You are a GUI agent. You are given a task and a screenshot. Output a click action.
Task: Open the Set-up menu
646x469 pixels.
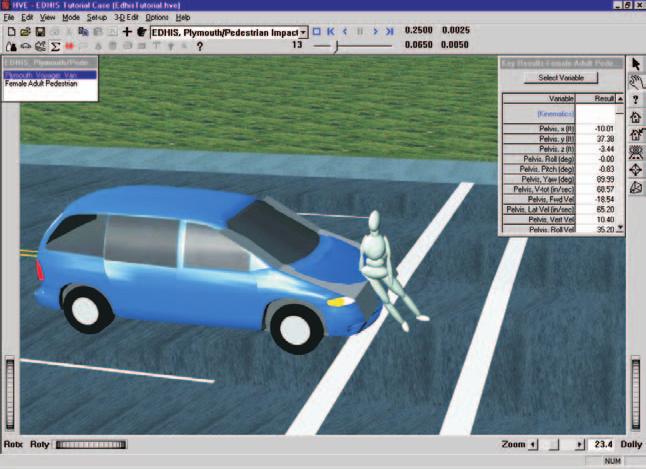pyautogui.click(x=97, y=17)
